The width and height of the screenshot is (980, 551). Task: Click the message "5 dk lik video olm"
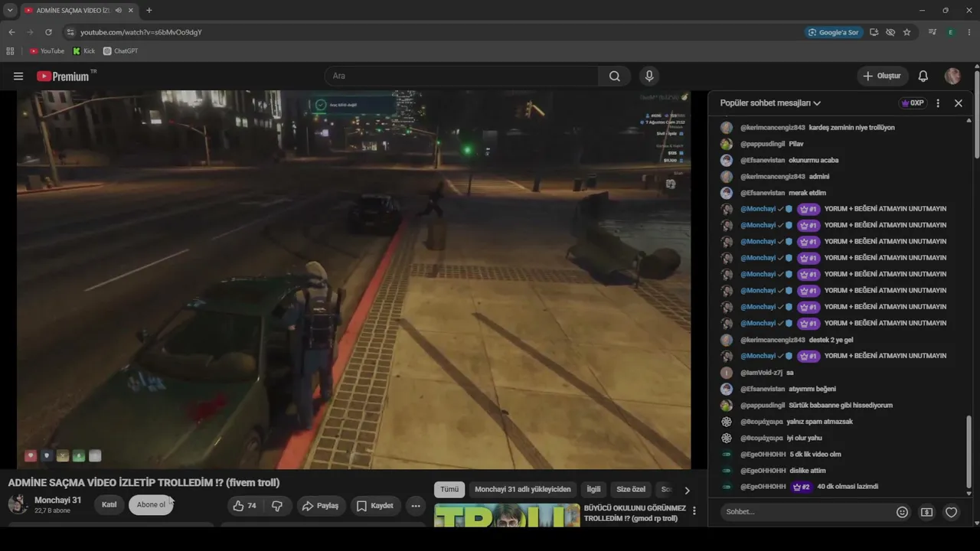815,455
